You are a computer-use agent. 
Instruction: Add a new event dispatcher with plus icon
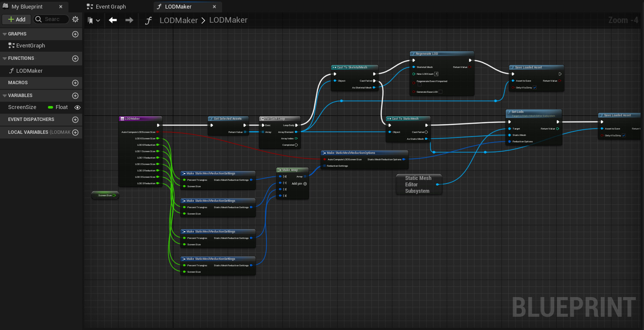click(x=75, y=120)
